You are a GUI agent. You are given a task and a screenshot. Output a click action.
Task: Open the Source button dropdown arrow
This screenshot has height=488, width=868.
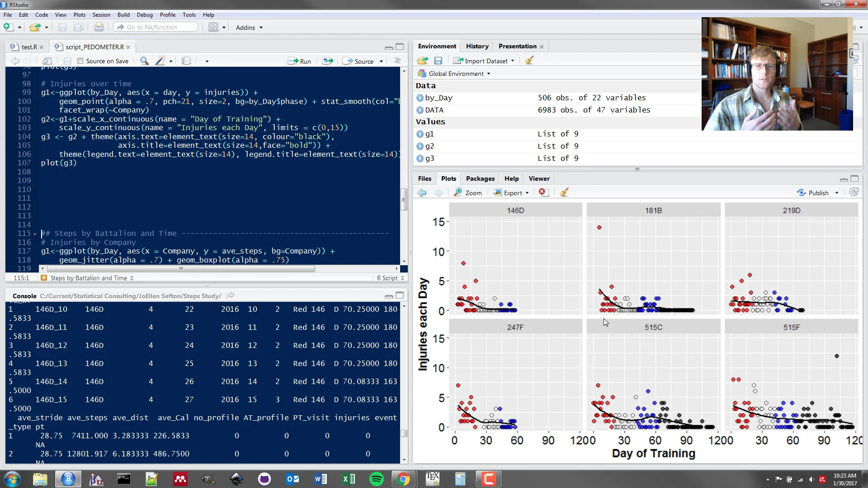381,61
